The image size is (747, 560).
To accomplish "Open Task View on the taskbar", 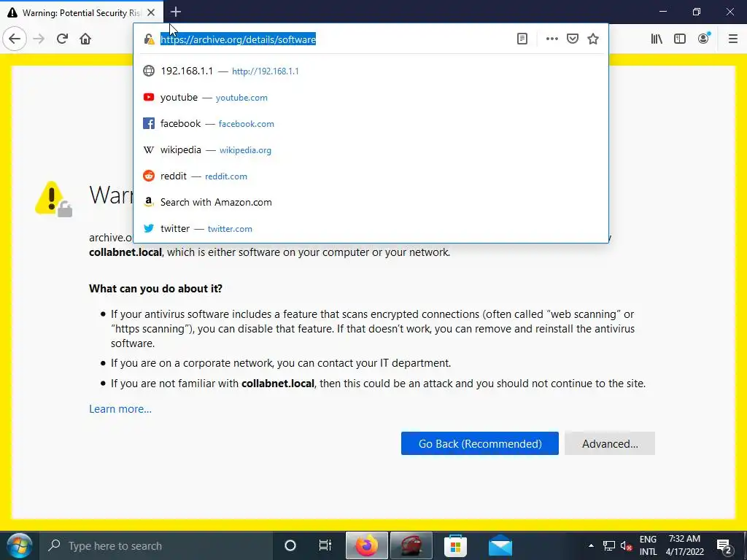I will [325, 545].
